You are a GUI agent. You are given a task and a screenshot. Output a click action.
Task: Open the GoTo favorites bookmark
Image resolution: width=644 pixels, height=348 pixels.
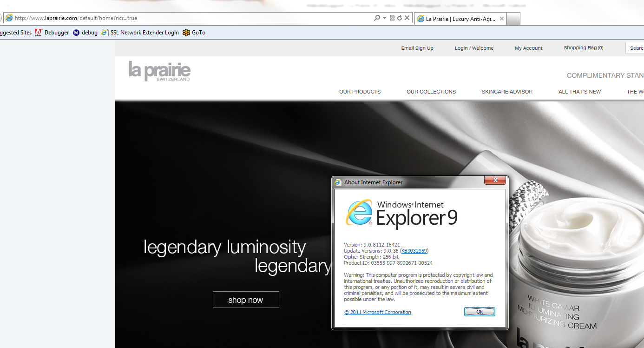(194, 33)
